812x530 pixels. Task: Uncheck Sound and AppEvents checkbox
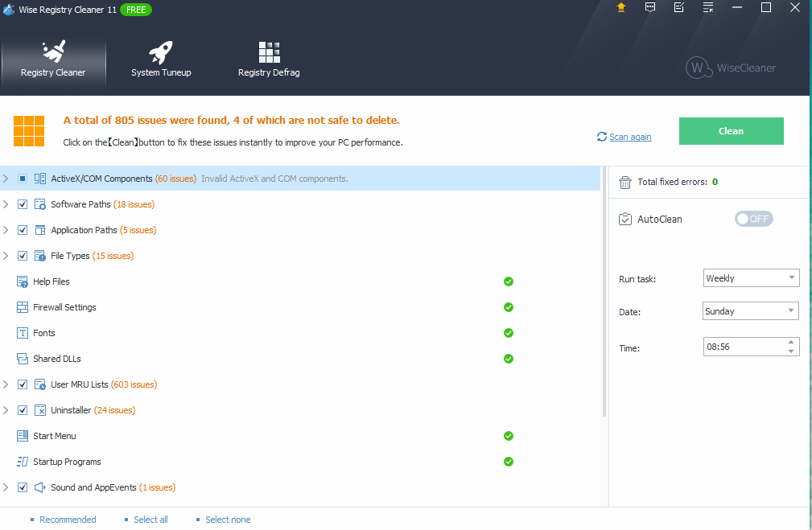pos(23,487)
